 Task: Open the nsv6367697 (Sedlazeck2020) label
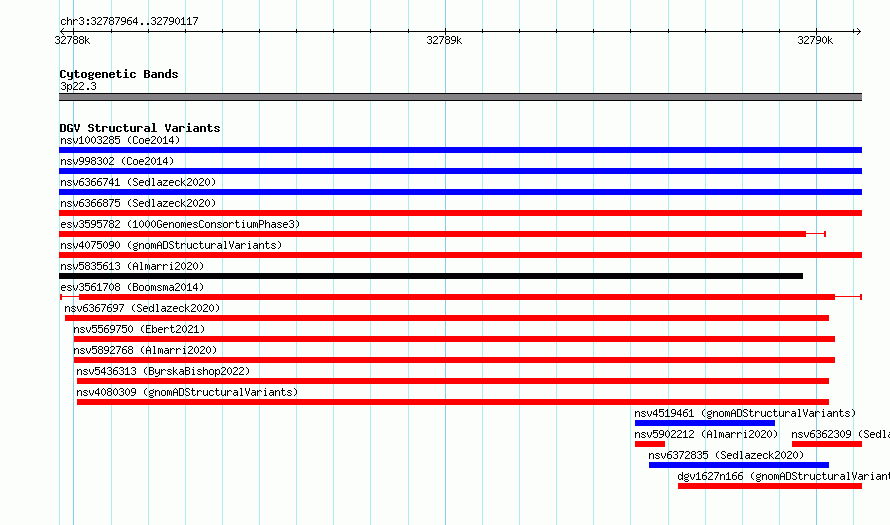[142, 308]
